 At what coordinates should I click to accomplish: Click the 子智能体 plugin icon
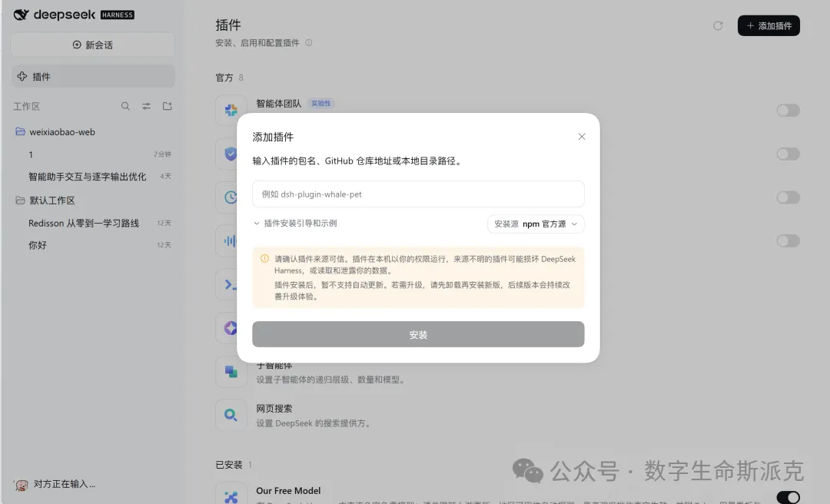(x=231, y=372)
